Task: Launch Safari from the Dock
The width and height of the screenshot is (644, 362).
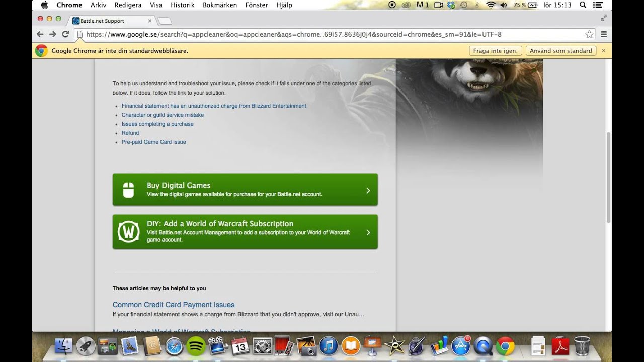Action: click(x=174, y=346)
